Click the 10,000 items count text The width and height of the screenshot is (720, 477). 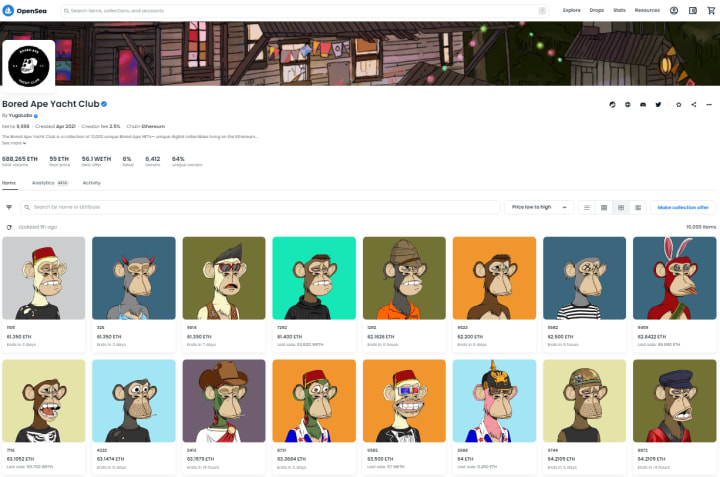pyautogui.click(x=701, y=227)
